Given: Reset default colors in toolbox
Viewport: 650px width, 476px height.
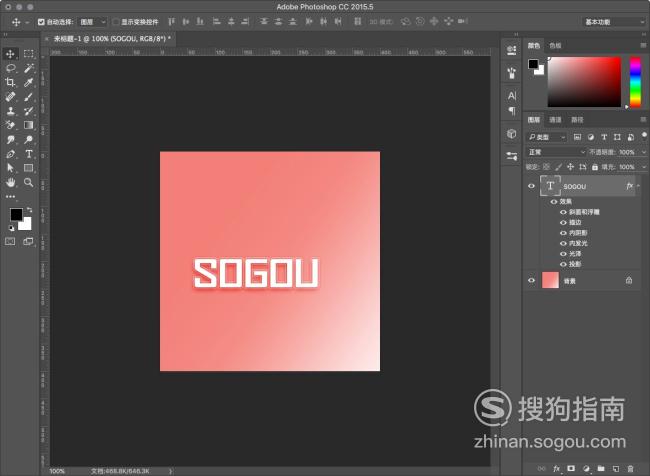Looking at the screenshot, I should click(11, 228).
